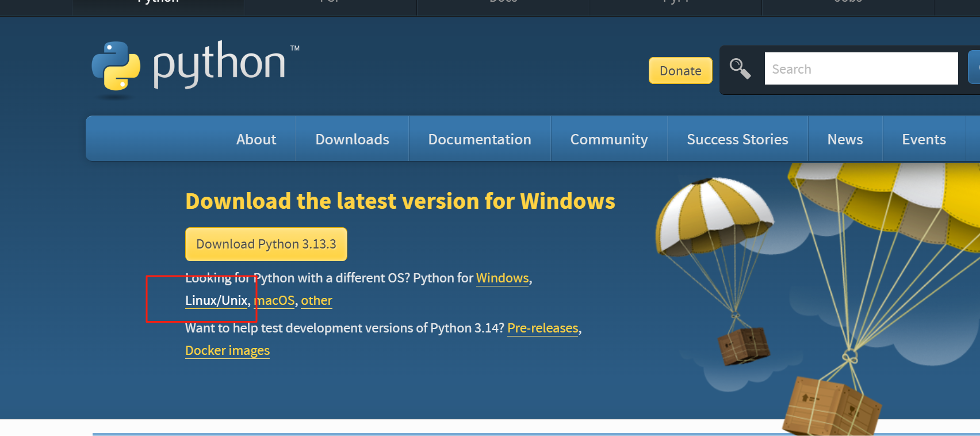Open the Documentation menu

[480, 139]
